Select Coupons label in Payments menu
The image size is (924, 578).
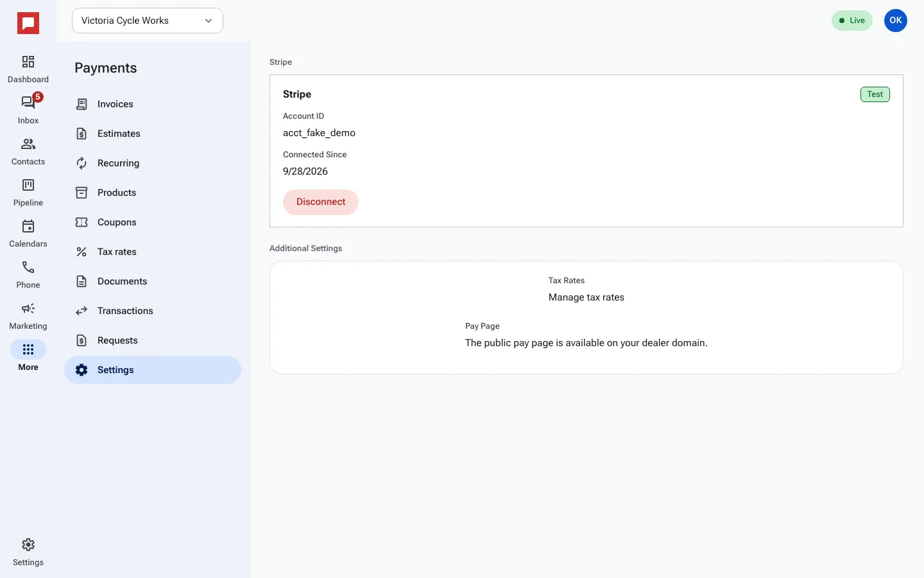[117, 222]
